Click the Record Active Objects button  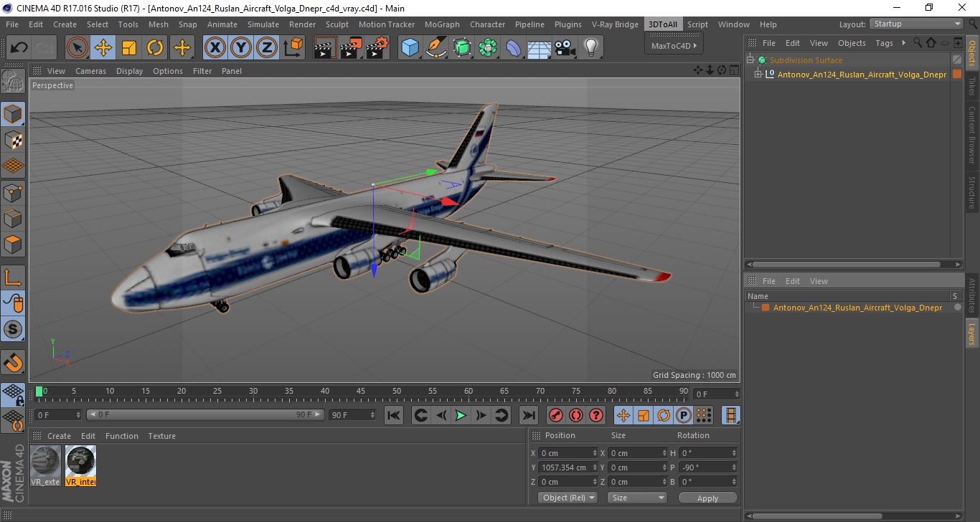point(556,415)
